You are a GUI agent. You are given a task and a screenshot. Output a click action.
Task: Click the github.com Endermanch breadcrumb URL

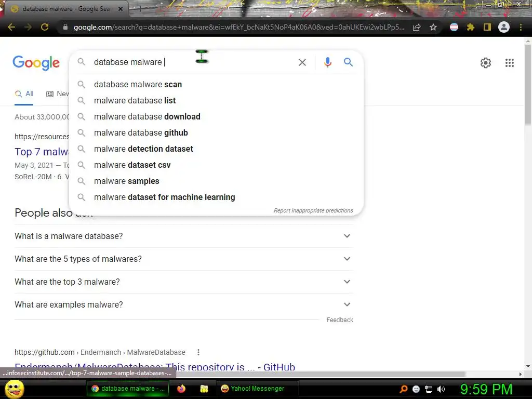tap(100, 353)
